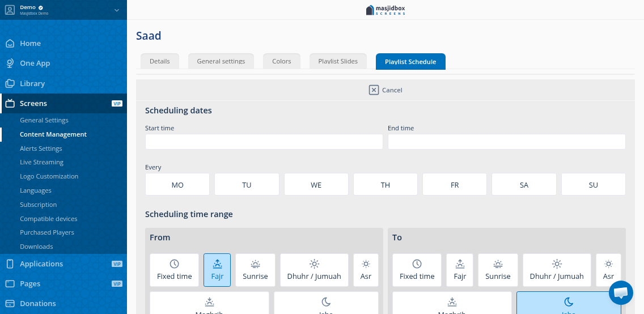The width and height of the screenshot is (644, 314).
Task: Open Compatible devices in the sidebar
Action: click(48, 219)
